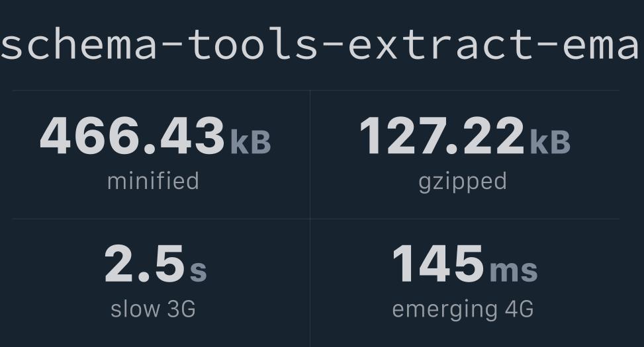
Task: Click the ms unit beside 145
Action: tap(514, 271)
